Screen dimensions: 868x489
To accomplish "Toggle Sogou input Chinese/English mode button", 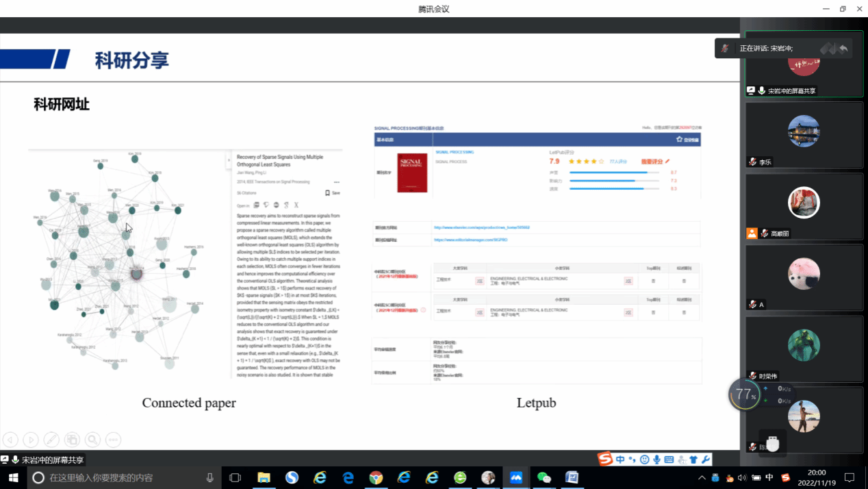I will [x=620, y=459].
